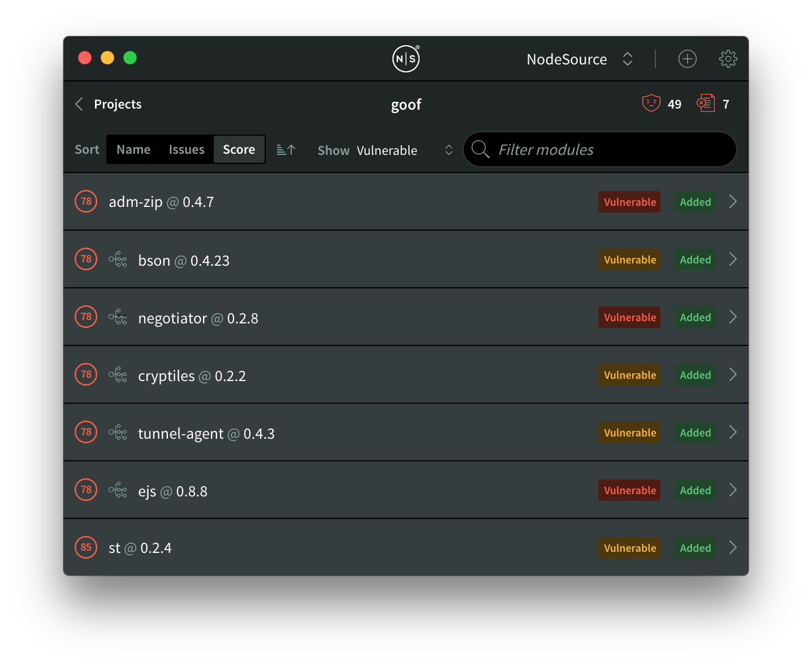This screenshot has width=812, height=666.
Task: Click dependency tree icon for bson
Action: click(118, 260)
